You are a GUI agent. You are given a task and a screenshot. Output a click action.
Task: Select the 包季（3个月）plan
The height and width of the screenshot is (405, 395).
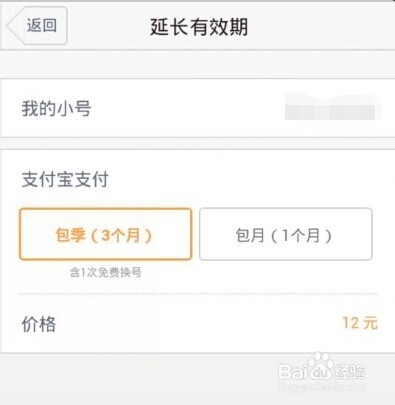[x=105, y=234]
